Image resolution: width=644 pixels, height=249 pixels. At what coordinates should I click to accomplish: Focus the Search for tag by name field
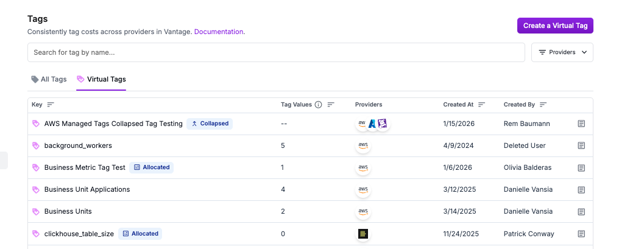pos(276,52)
